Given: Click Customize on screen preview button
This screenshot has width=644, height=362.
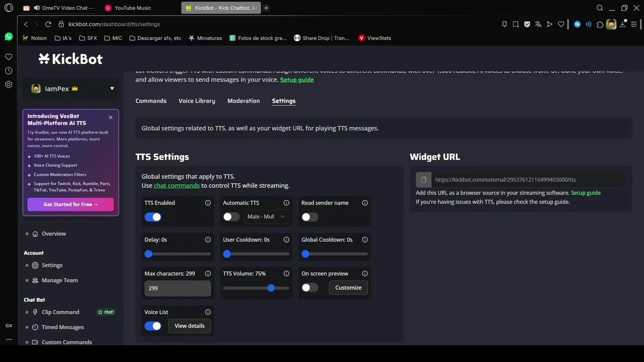Looking at the screenshot, I should (348, 288).
